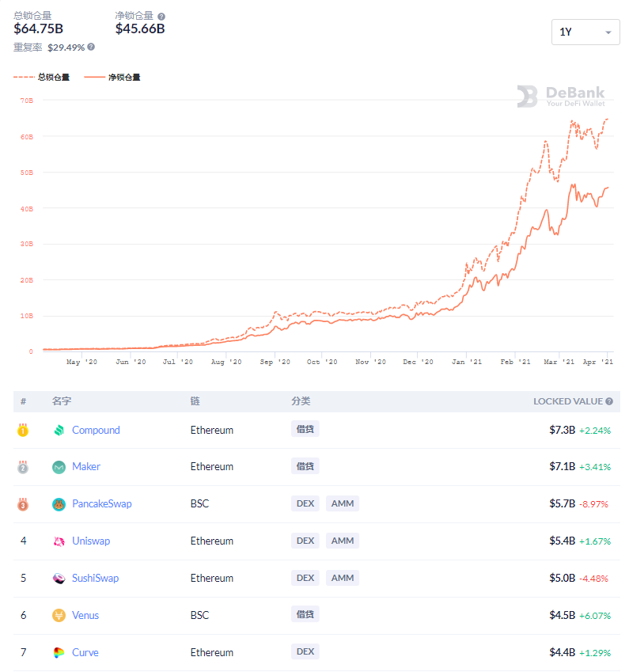629x672 pixels.
Task: Click the AMM tag in SushiSwap row
Action: (343, 578)
